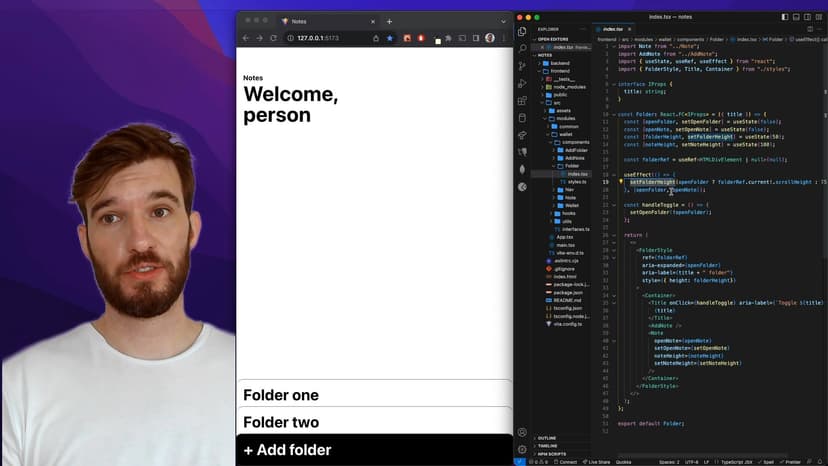Viewport: 828px width, 466px height.
Task: Open the Extensions view
Action: pyautogui.click(x=522, y=101)
